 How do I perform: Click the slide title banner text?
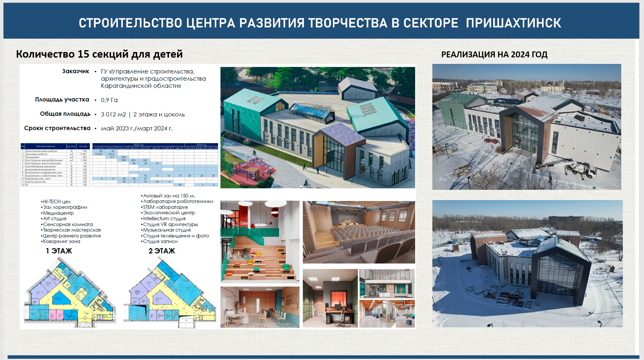[x=320, y=23]
